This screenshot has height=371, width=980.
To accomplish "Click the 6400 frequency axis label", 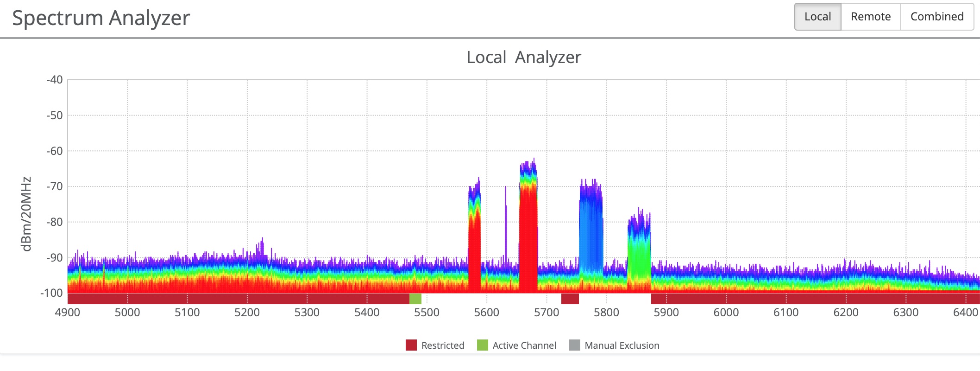I will tap(966, 313).
